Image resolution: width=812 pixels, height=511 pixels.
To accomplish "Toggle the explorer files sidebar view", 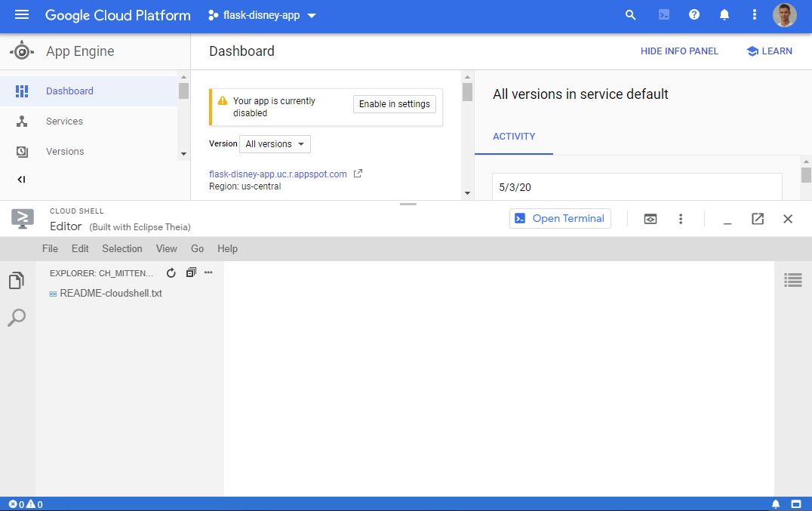I will pyautogui.click(x=17, y=282).
